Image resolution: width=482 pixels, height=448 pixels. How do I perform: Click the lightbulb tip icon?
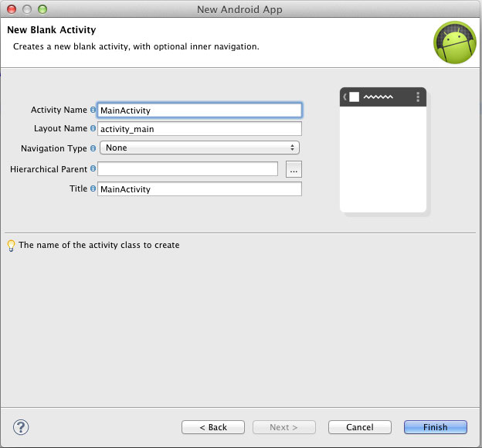click(x=11, y=246)
